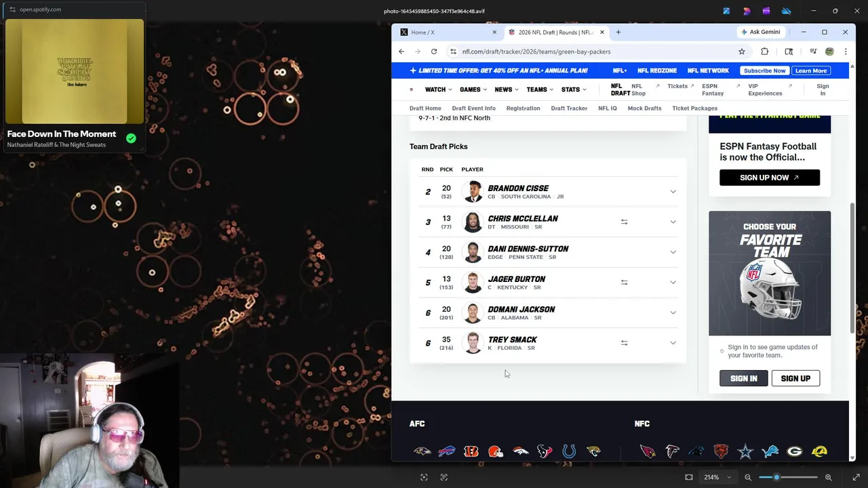Screen dimensions: 868x488
Task: Click the site information icon in address bar
Action: click(453, 52)
